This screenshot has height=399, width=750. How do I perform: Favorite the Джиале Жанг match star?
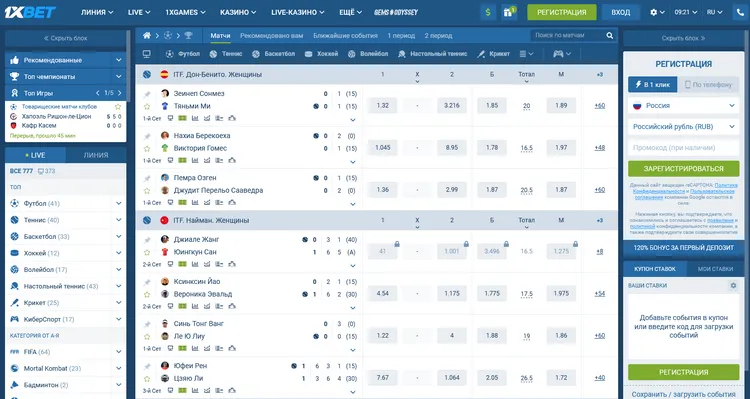pos(147,253)
